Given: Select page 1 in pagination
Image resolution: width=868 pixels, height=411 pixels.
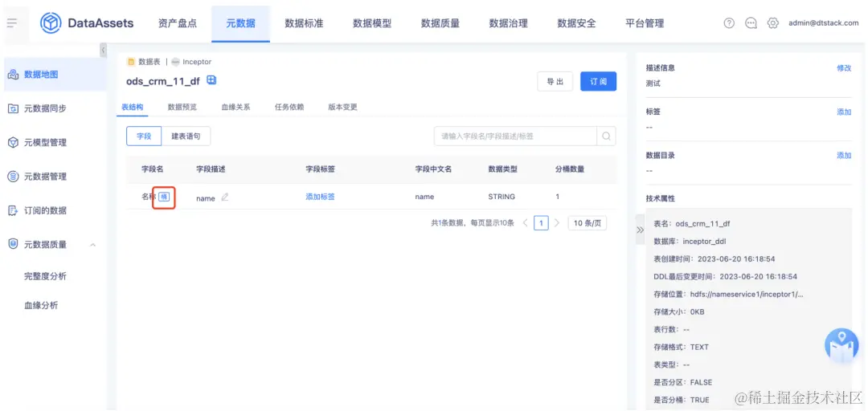Looking at the screenshot, I should pyautogui.click(x=541, y=223).
